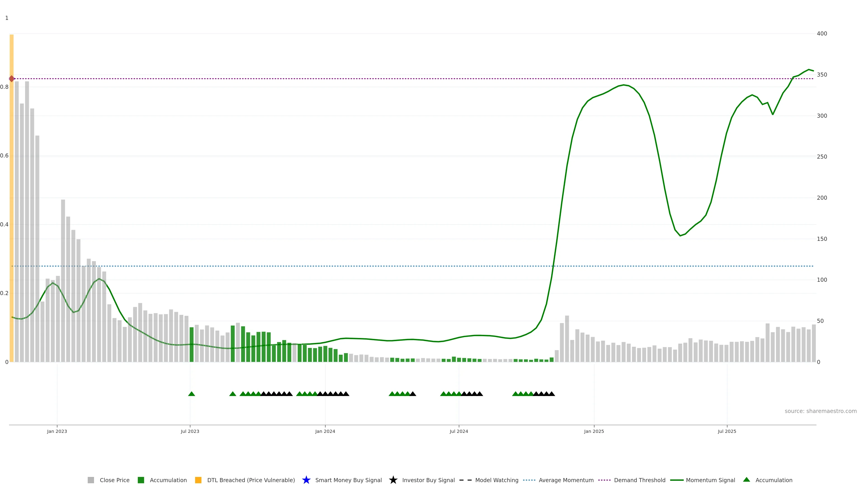Toggle the Demand Threshold legend text
868x488 pixels.
coord(639,480)
